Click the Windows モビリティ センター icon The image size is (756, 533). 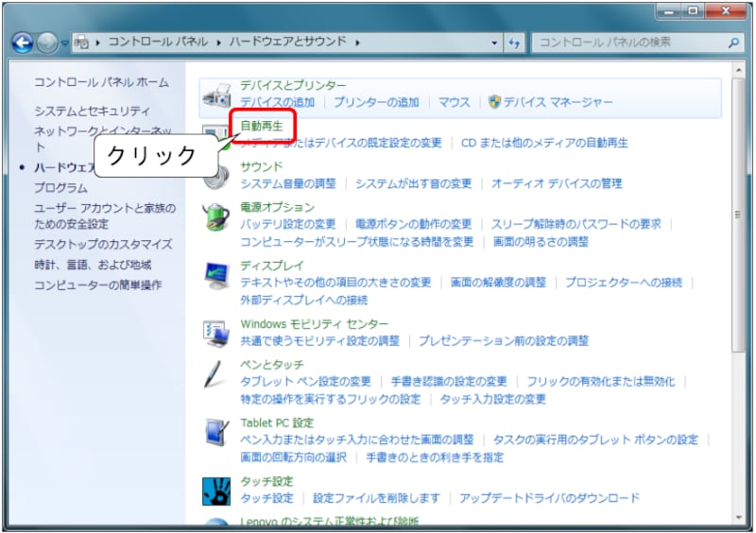pos(216,334)
